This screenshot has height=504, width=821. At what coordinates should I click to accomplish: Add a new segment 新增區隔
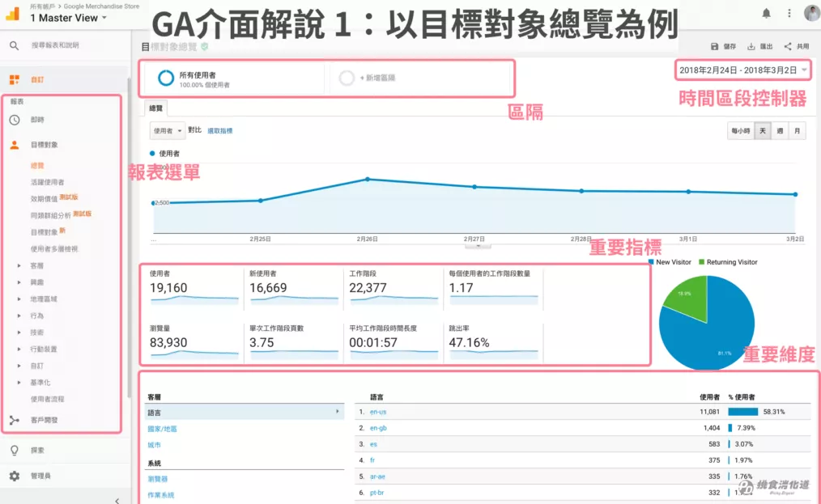point(418,78)
